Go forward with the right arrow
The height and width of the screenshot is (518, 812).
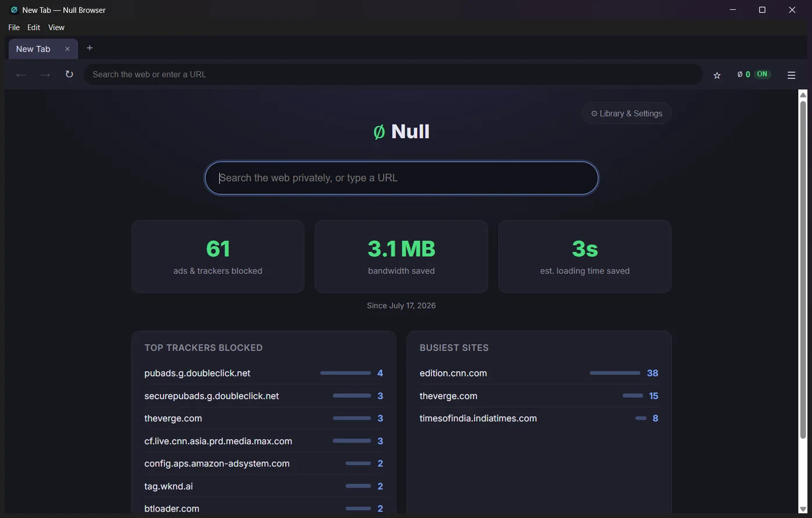[45, 75]
